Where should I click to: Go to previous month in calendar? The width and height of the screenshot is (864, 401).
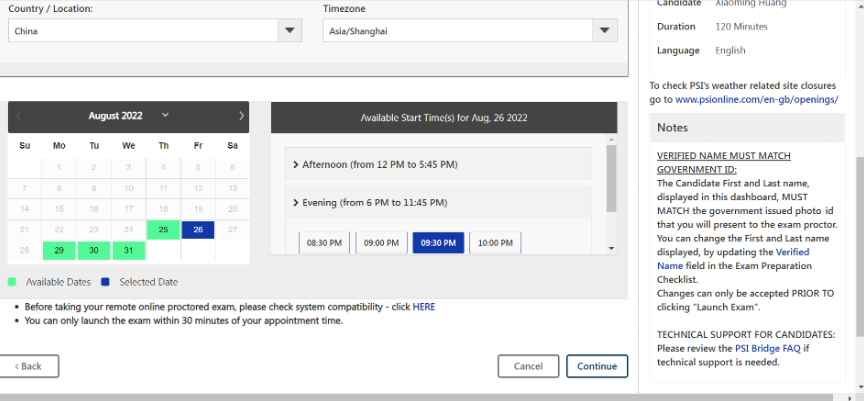pos(19,116)
